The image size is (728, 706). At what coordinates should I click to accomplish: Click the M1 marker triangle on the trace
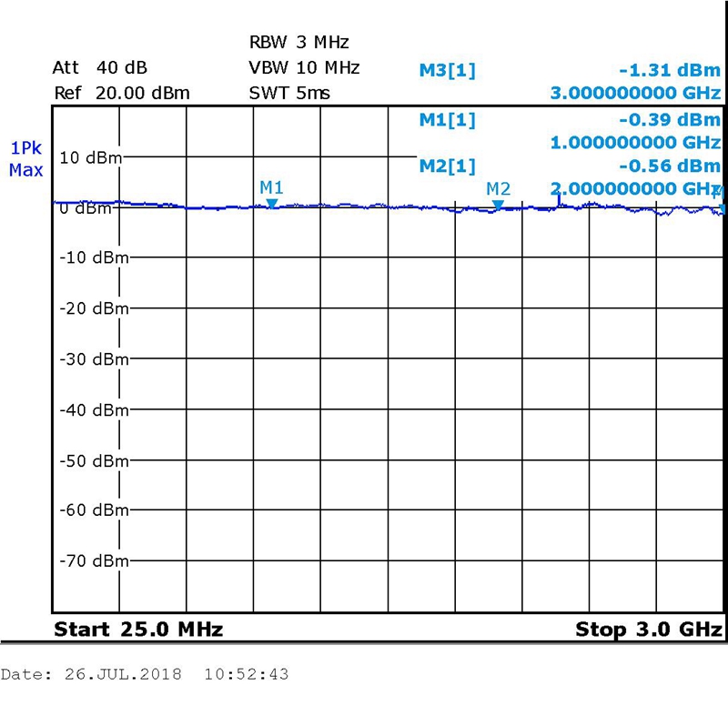271,204
